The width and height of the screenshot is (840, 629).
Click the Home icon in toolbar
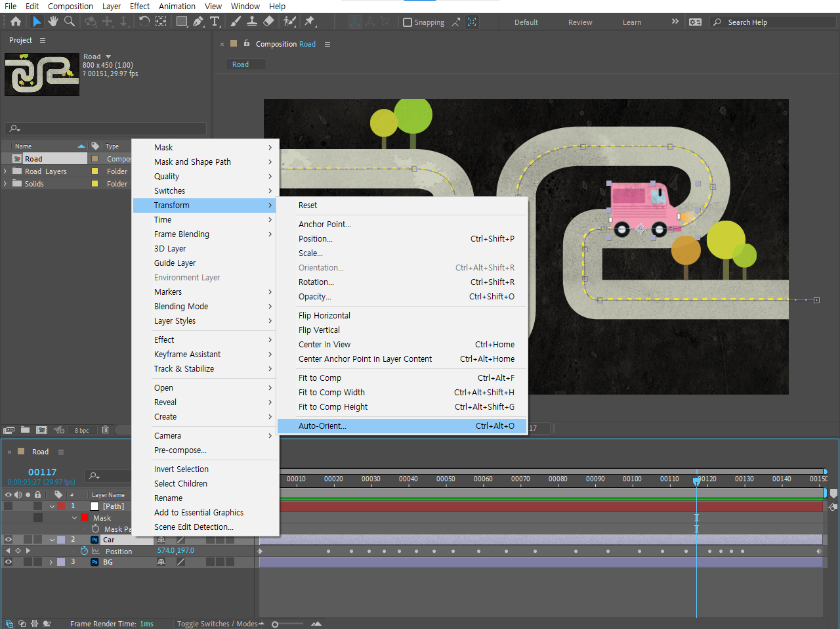16,22
